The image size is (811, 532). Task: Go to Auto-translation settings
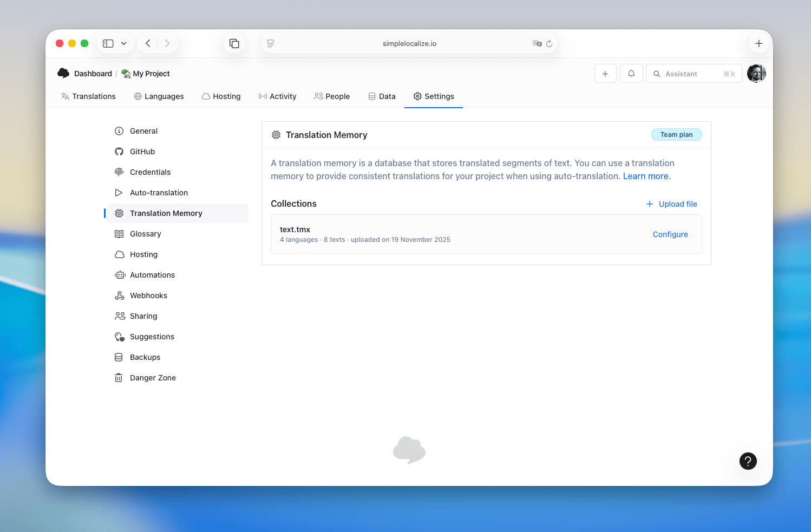159,193
